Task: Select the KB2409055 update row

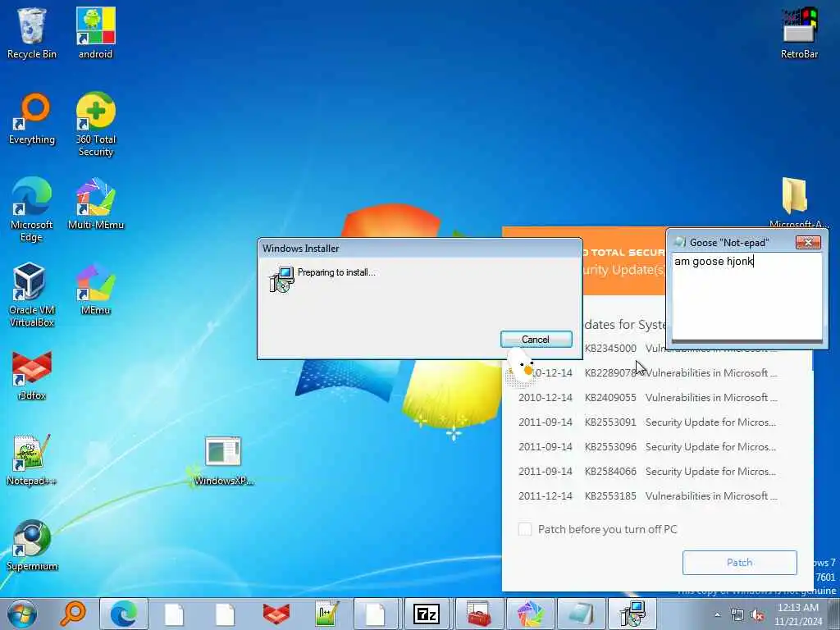Action: coord(648,398)
